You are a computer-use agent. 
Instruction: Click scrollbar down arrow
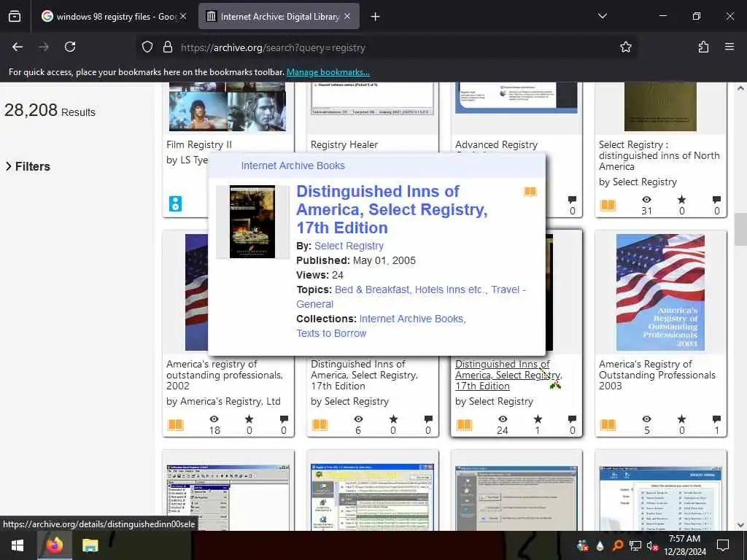pos(741,525)
